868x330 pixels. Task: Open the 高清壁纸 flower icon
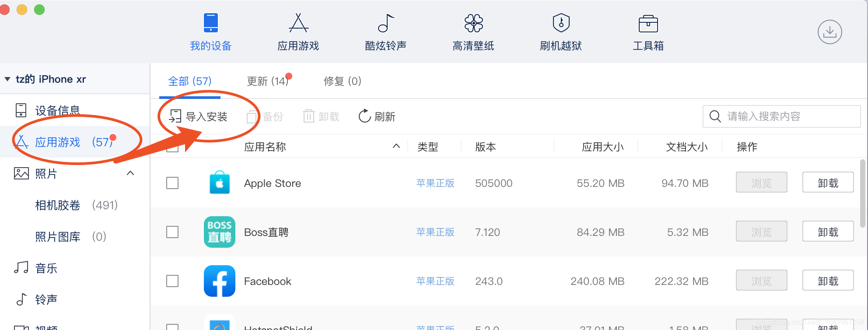pyautogui.click(x=473, y=23)
